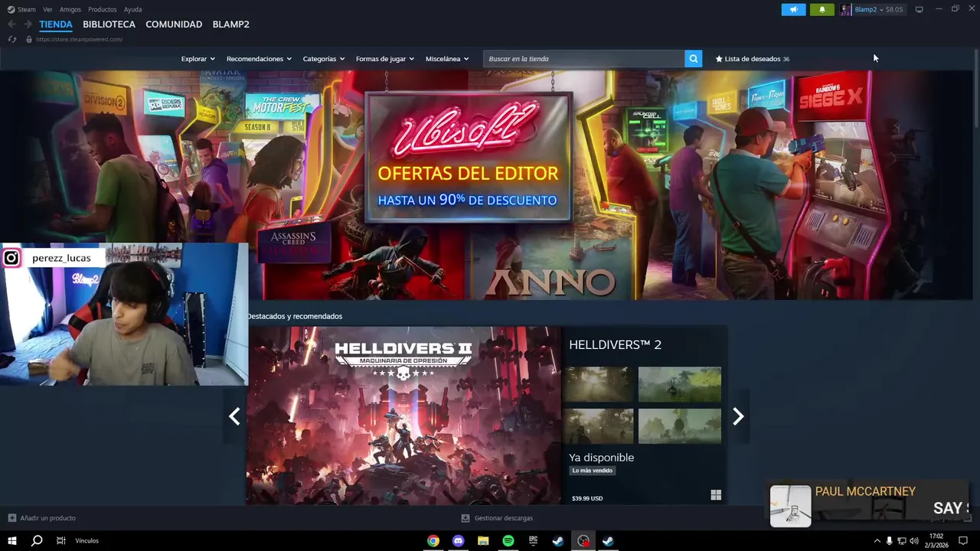Screen dimensions: 980x551
Task: Select the top-right Helldivers screenshot thumbnail
Action: [x=680, y=384]
